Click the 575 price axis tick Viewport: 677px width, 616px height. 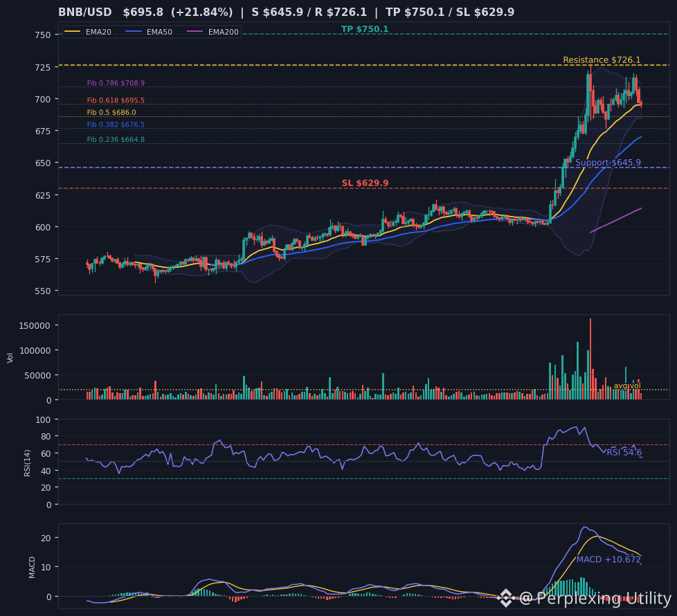(42, 259)
